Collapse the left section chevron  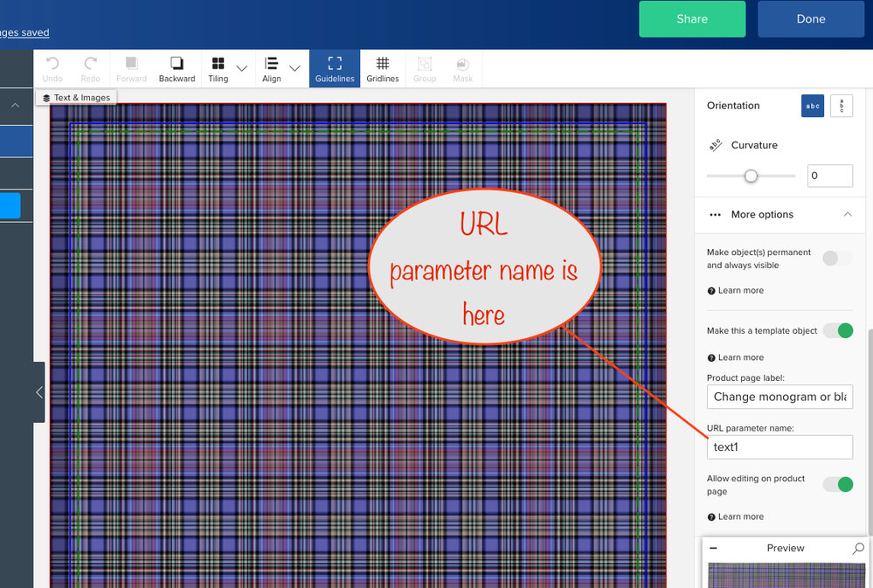(15, 105)
